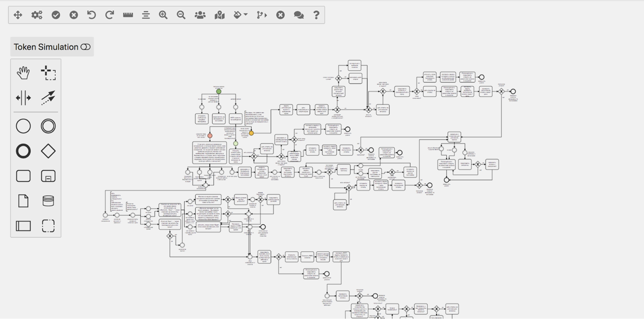
Task: Open the comments speech bubbles icon
Action: tap(299, 15)
